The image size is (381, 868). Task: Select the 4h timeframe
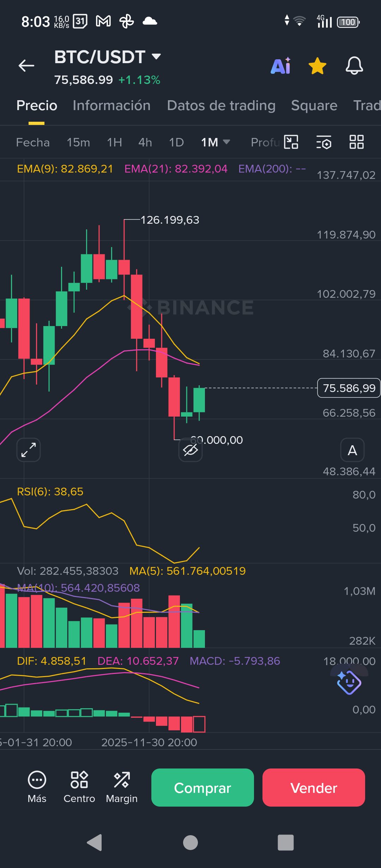pyautogui.click(x=145, y=143)
